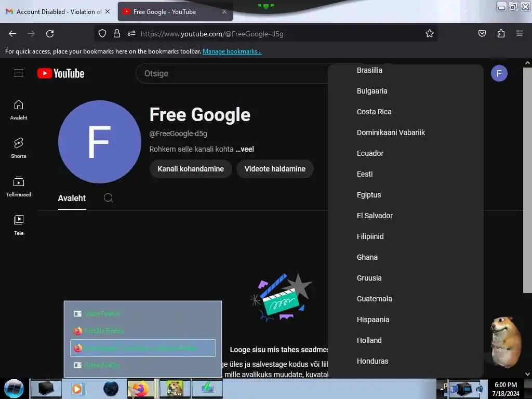Open the large F channel avatar
Image resolution: width=532 pixels, height=399 pixels.
pos(99,142)
